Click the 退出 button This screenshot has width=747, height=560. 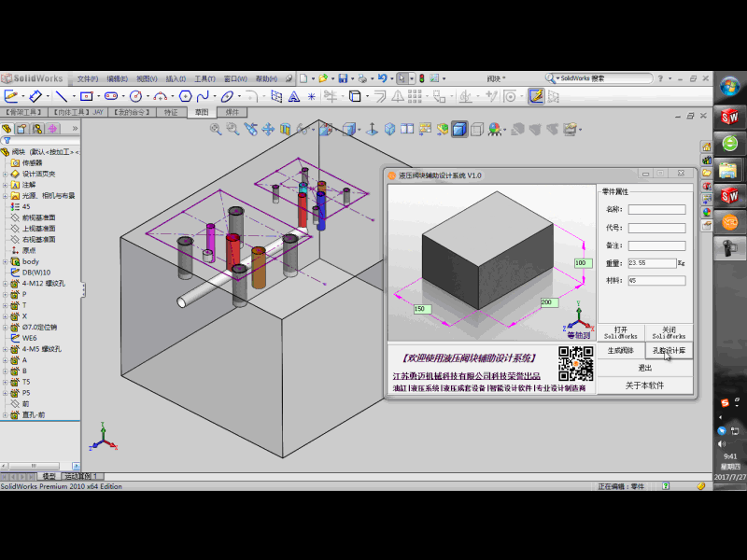click(645, 368)
